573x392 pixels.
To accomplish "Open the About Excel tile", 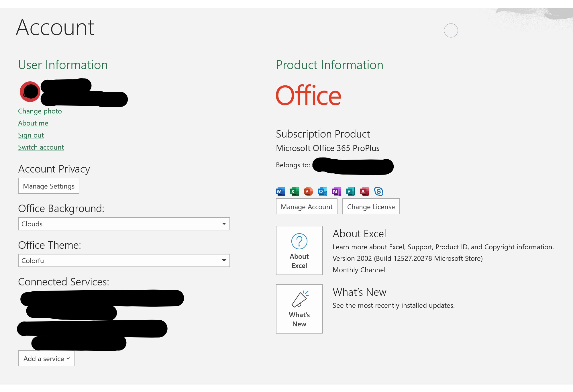I will click(x=299, y=250).
